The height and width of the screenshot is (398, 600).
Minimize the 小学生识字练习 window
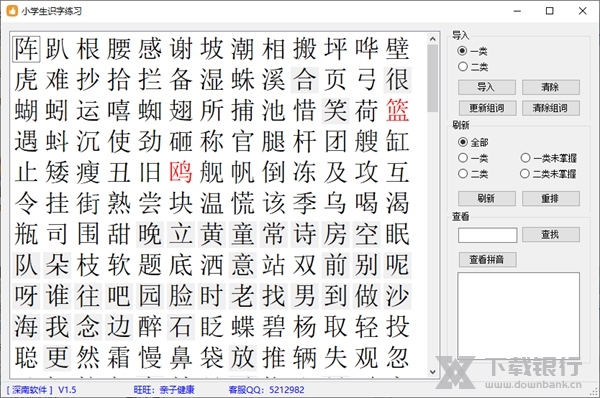tap(517, 11)
